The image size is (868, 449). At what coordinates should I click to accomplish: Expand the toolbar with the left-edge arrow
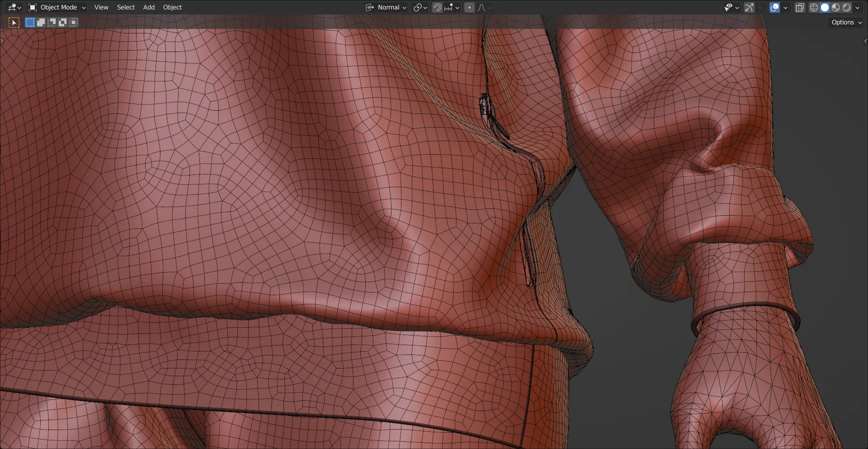[x=2, y=41]
